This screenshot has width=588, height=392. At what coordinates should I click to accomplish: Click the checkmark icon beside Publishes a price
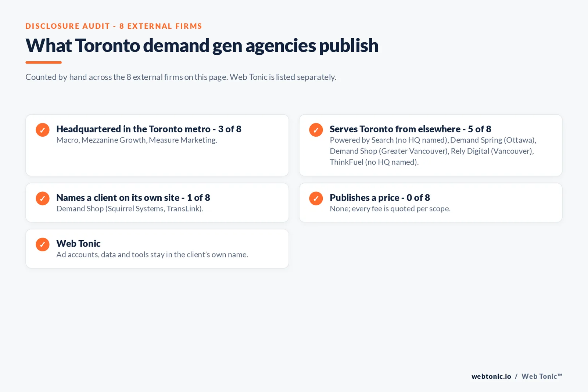tap(316, 198)
